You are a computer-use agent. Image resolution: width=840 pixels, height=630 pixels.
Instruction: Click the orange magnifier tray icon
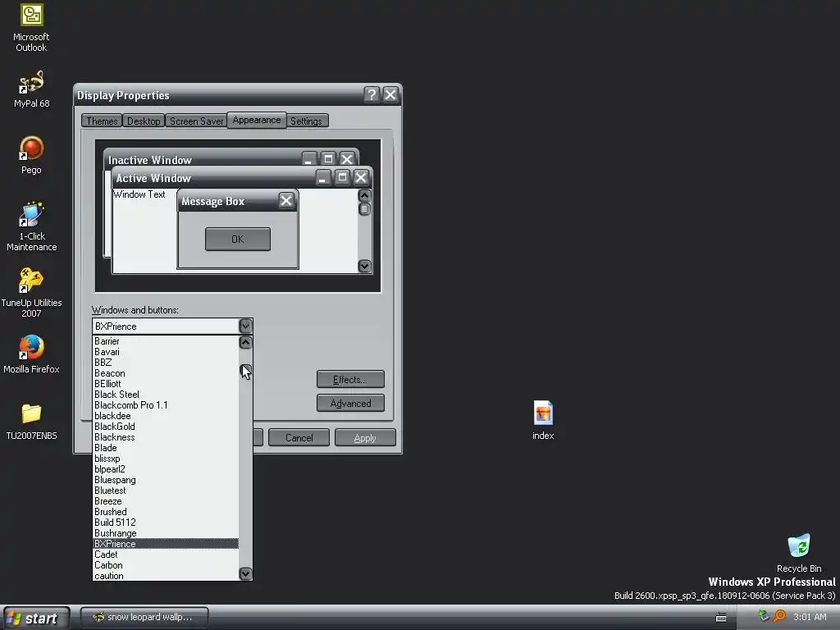(x=779, y=616)
